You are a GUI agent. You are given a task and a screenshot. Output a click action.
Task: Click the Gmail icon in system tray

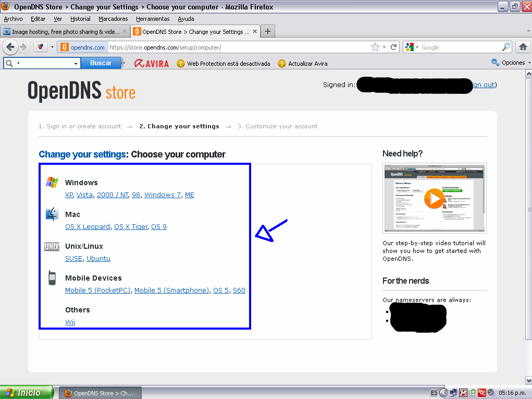click(463, 393)
